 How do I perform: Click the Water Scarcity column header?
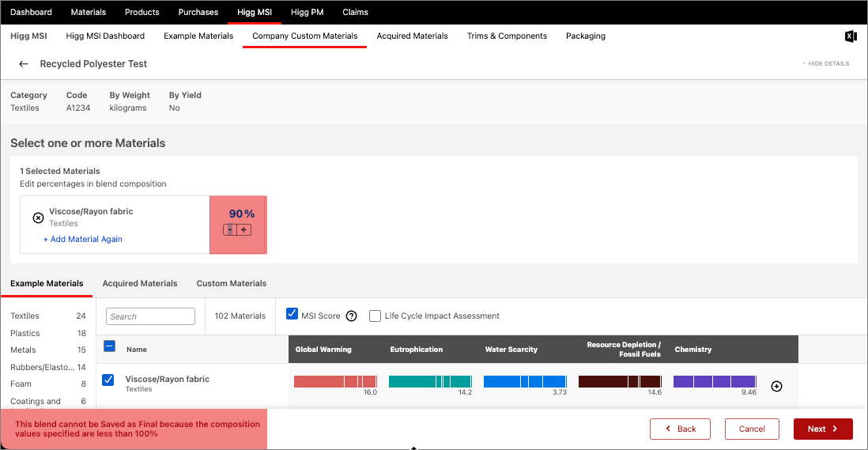tap(511, 350)
